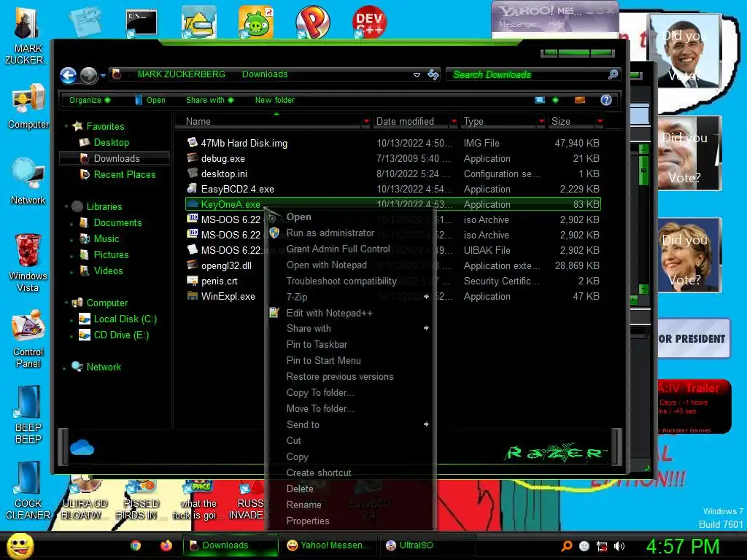The image size is (747, 560).
Task: Choose Delete from the context menu
Action: (x=300, y=489)
